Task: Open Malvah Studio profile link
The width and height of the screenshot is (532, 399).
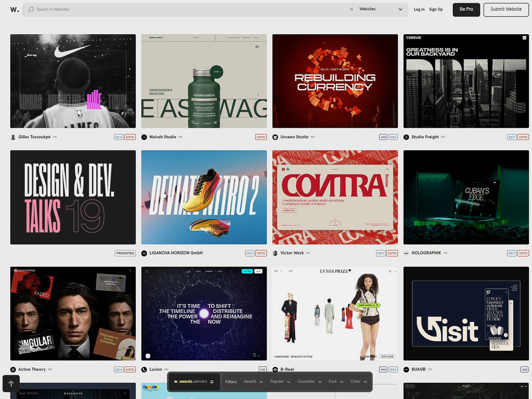Action: [163, 137]
